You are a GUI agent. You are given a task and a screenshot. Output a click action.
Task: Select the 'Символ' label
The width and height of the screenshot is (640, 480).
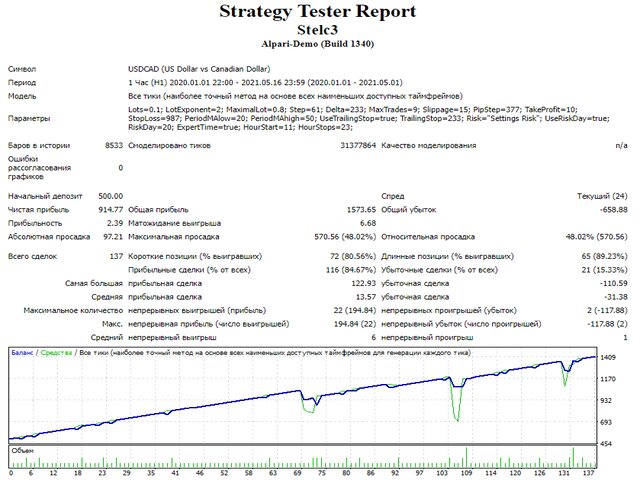coord(22,69)
